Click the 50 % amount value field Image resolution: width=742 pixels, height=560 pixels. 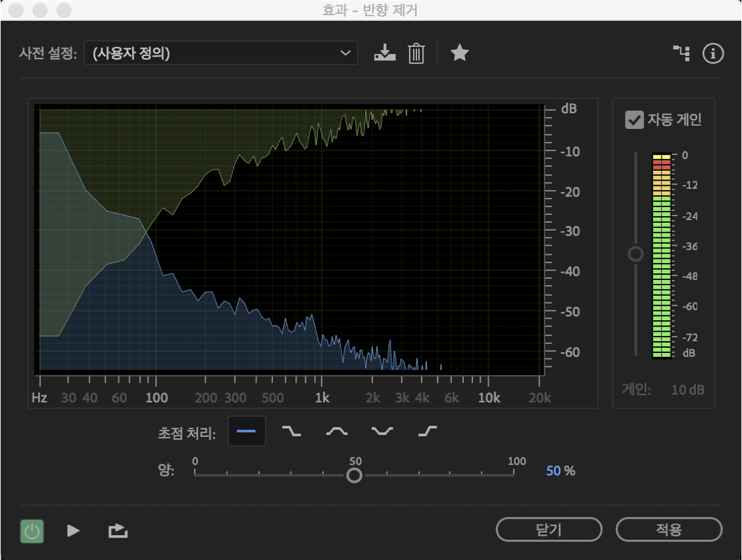560,471
